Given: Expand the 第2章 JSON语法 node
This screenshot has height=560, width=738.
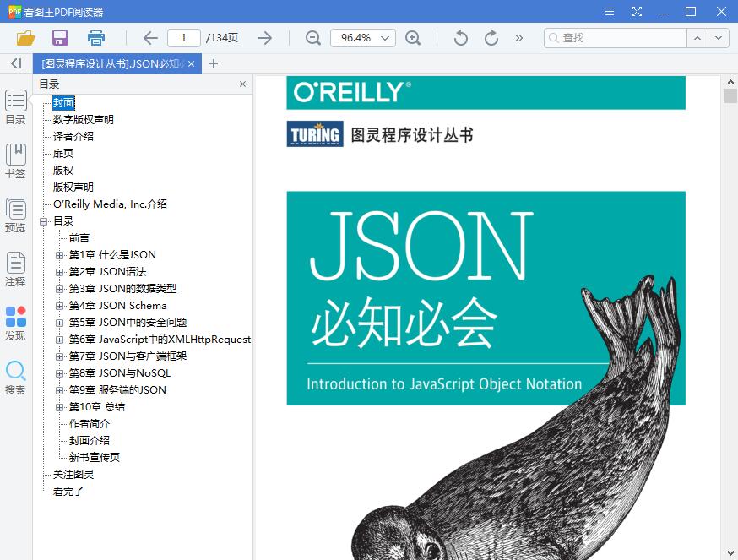Looking at the screenshot, I should [59, 272].
